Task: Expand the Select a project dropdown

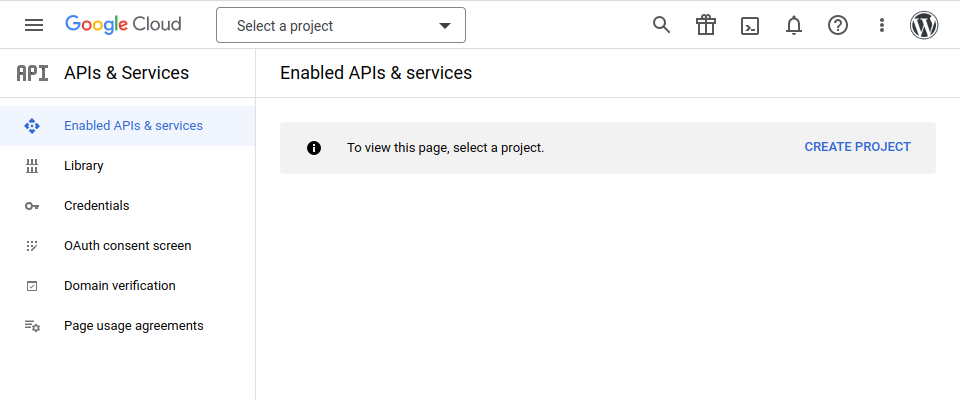Action: (340, 26)
